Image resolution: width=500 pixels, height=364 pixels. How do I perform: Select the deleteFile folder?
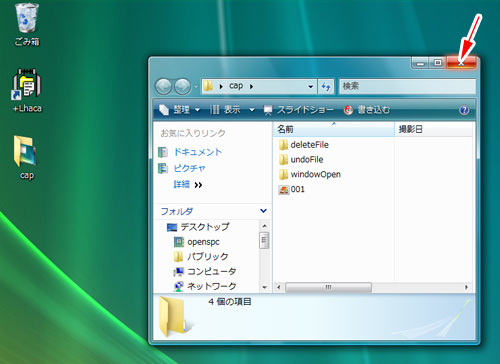(303, 145)
